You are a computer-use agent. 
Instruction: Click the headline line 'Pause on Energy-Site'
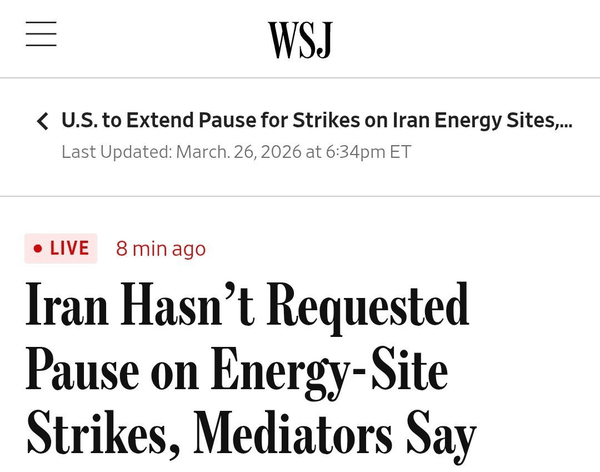tap(236, 369)
